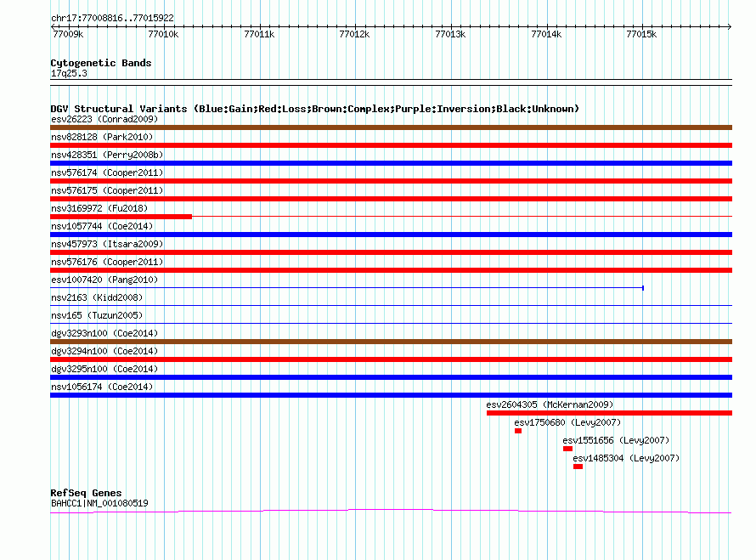Image resolution: width=756 pixels, height=560 pixels.
Task: Click the 77012k position on the ruler
Action: 354,35
